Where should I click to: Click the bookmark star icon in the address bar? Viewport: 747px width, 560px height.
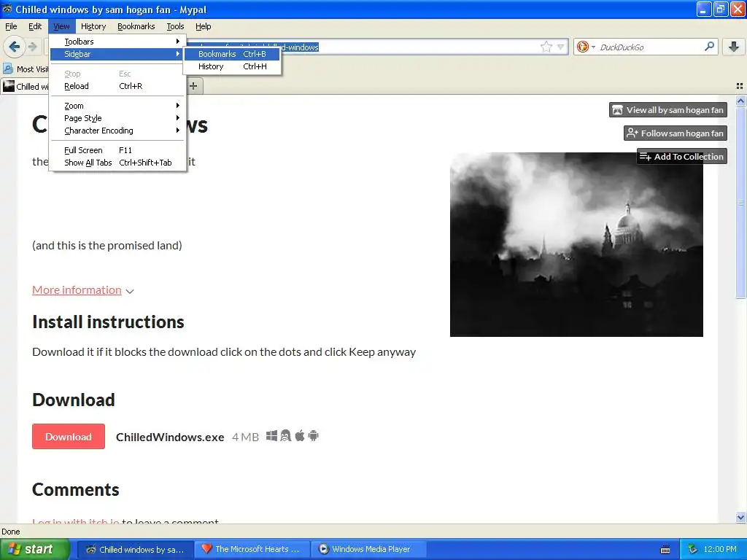tap(546, 47)
